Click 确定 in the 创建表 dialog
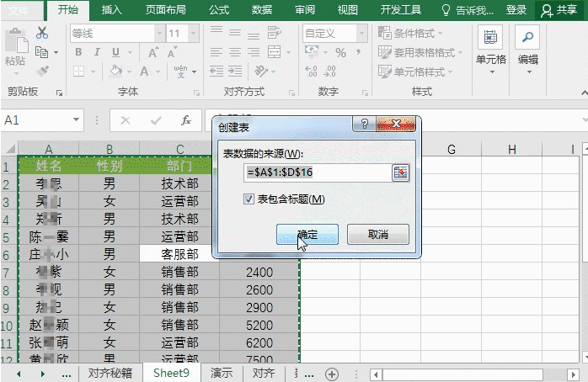The image size is (588, 382). (x=307, y=235)
